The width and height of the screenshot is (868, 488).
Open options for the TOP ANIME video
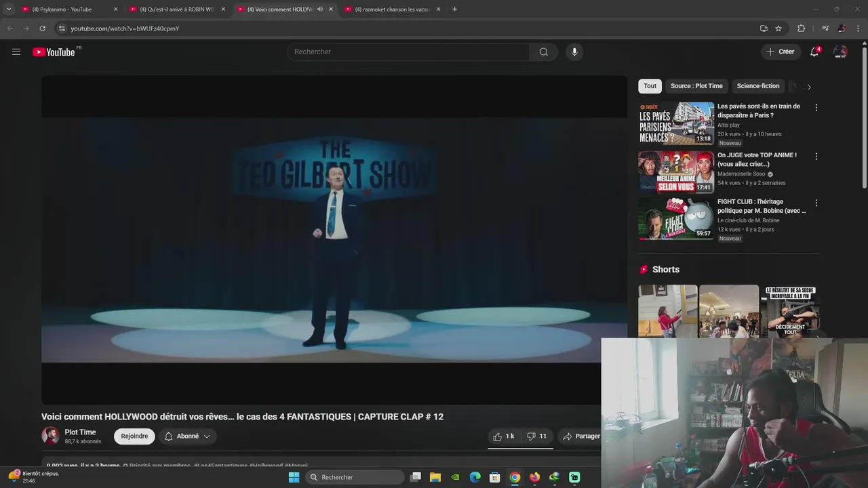pyautogui.click(x=816, y=157)
